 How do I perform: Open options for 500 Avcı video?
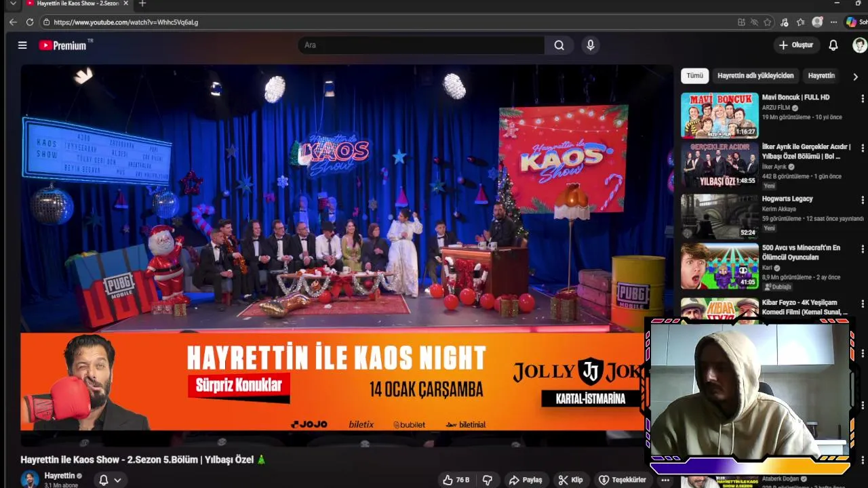[x=863, y=249]
